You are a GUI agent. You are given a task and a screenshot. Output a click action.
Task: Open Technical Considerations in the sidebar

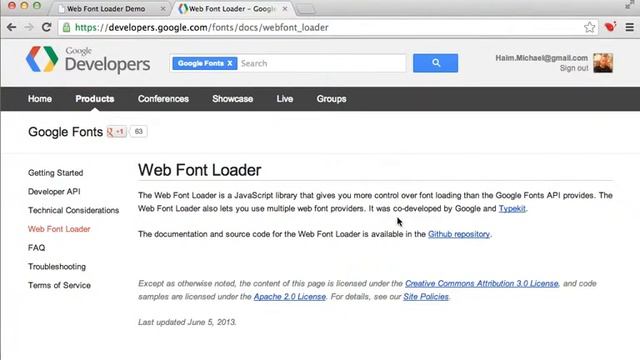(x=73, y=211)
